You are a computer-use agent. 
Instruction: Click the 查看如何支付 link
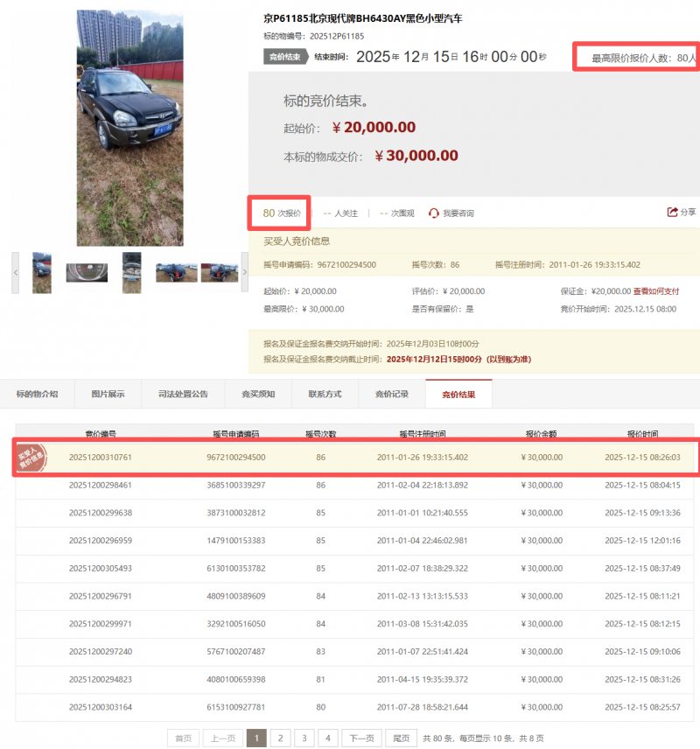[x=655, y=291]
